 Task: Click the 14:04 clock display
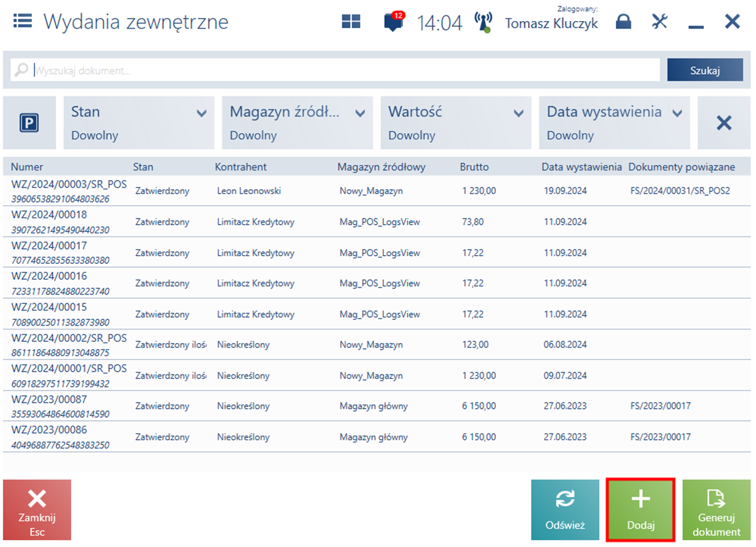coord(439,23)
